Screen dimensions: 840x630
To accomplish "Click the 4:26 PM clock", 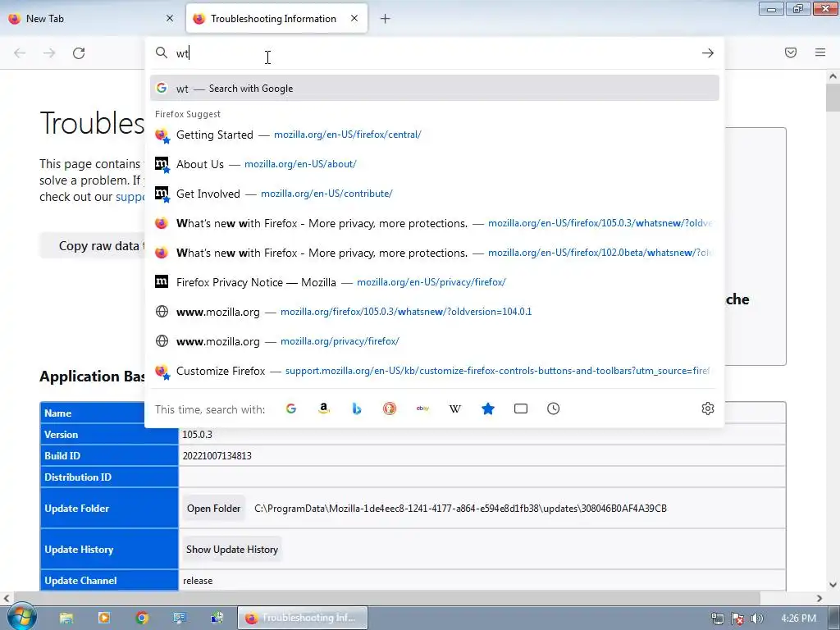I will tap(798, 619).
